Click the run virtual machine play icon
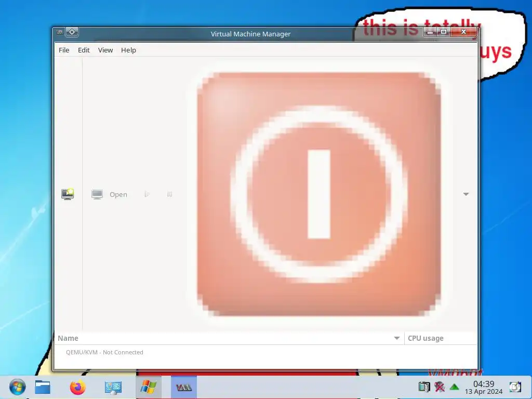Image resolution: width=532 pixels, height=399 pixels. (147, 194)
